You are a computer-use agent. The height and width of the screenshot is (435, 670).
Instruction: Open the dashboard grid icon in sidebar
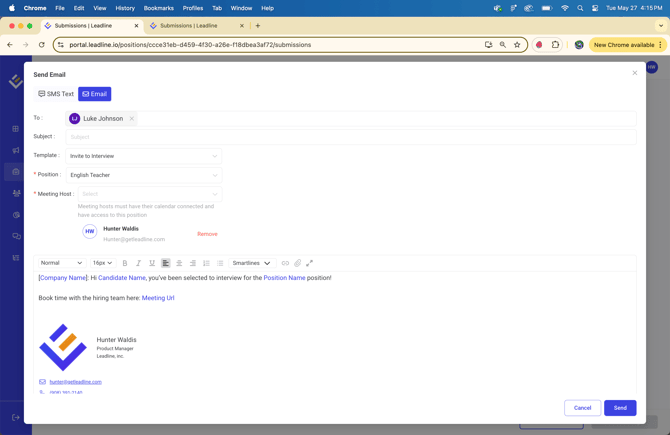(16, 129)
